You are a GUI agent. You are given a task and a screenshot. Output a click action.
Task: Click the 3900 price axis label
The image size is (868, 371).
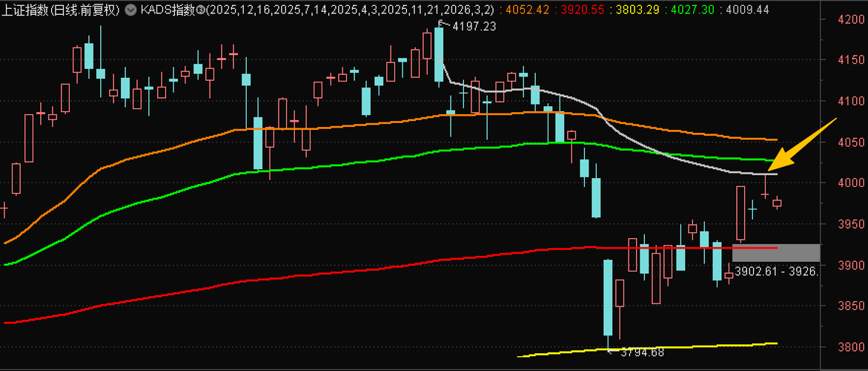pyautogui.click(x=849, y=265)
